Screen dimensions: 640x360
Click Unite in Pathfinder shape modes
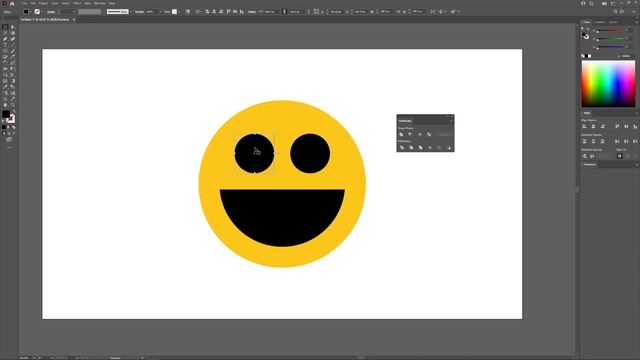(x=401, y=134)
